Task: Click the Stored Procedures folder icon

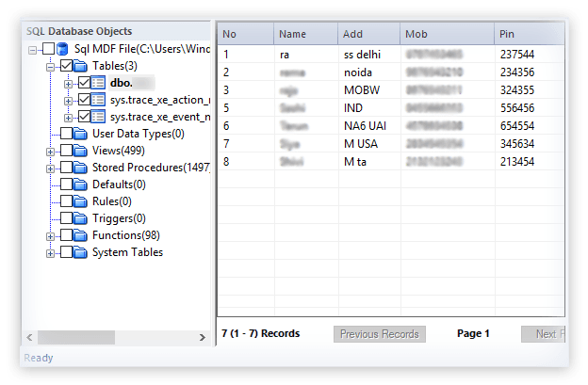Action: (81, 168)
